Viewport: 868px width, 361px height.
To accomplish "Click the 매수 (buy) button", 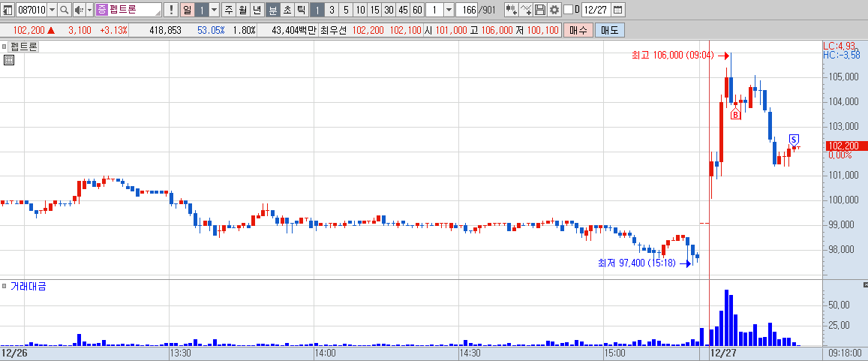I will pyautogui.click(x=578, y=31).
